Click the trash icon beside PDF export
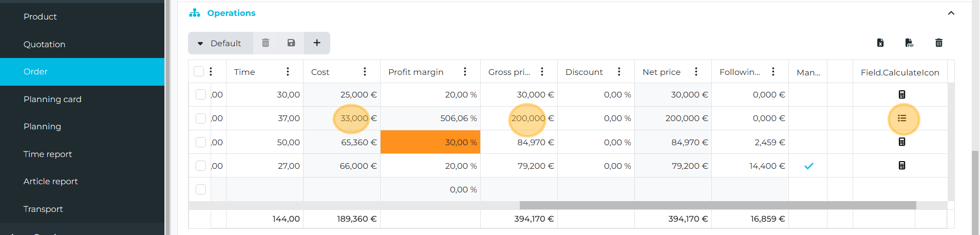Viewport: 980px width, 235px height. [938, 43]
